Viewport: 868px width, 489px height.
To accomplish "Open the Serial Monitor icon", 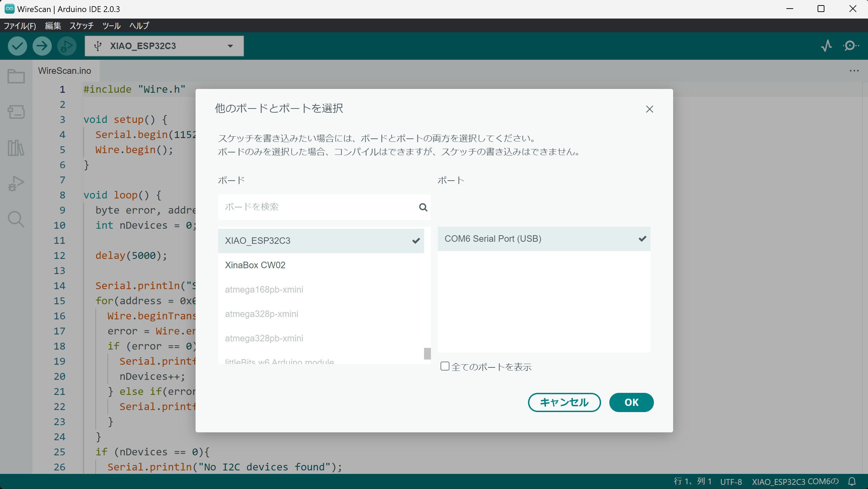I will point(851,46).
